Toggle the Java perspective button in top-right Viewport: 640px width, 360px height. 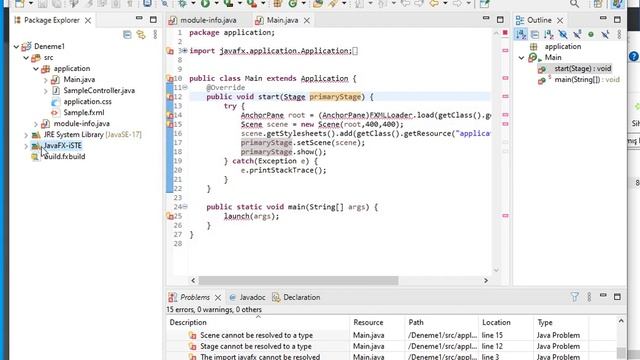click(x=617, y=4)
